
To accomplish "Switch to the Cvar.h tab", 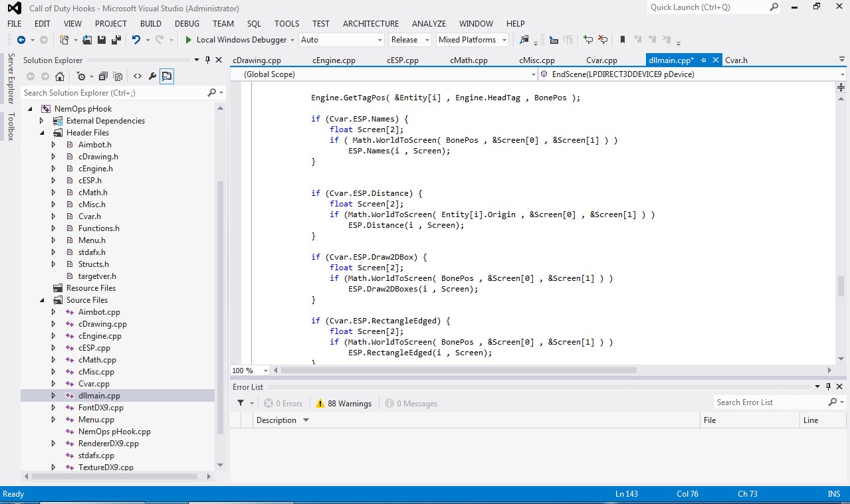I will [x=736, y=60].
